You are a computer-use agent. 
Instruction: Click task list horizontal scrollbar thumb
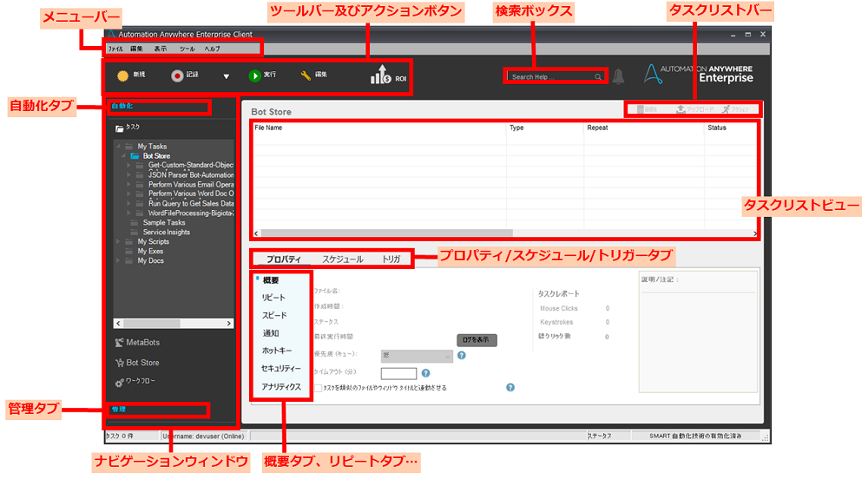tap(386, 233)
